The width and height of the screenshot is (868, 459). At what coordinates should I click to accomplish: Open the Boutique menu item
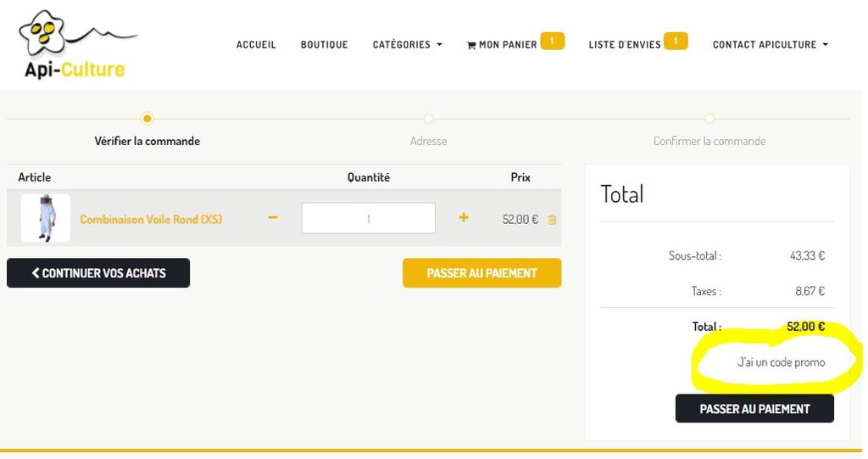pos(324,45)
